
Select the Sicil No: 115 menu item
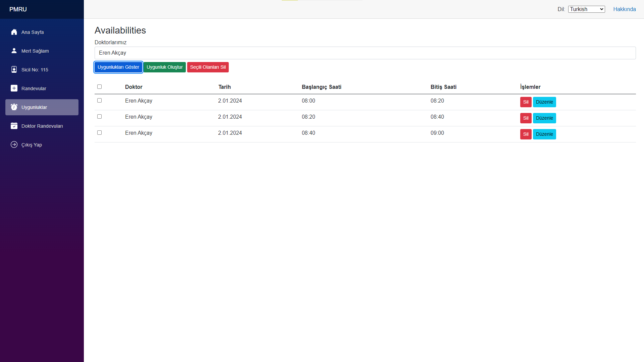pos(42,70)
